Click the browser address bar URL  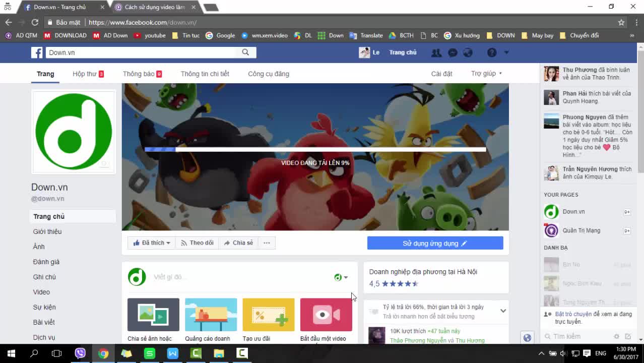pyautogui.click(x=143, y=22)
